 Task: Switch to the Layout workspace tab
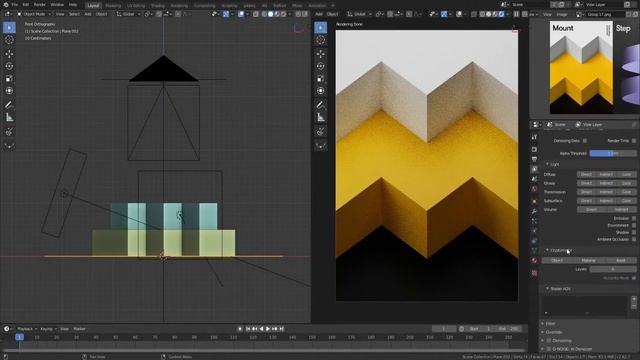[93, 6]
